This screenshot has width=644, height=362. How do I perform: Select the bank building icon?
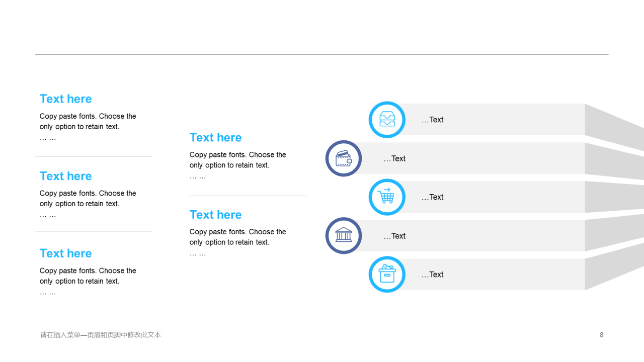coord(344,236)
